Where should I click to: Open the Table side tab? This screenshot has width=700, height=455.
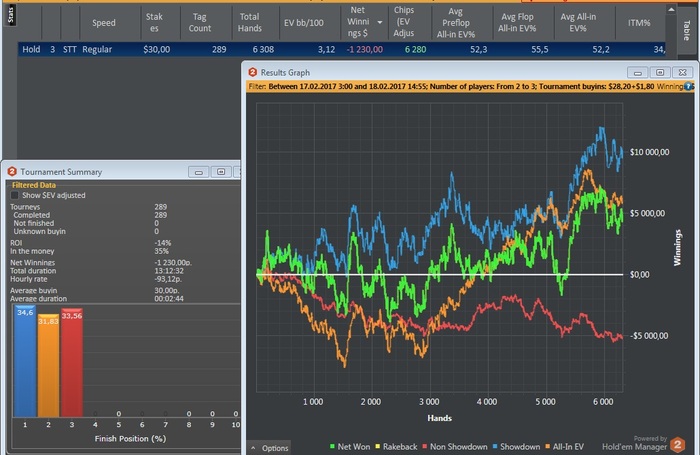687,30
